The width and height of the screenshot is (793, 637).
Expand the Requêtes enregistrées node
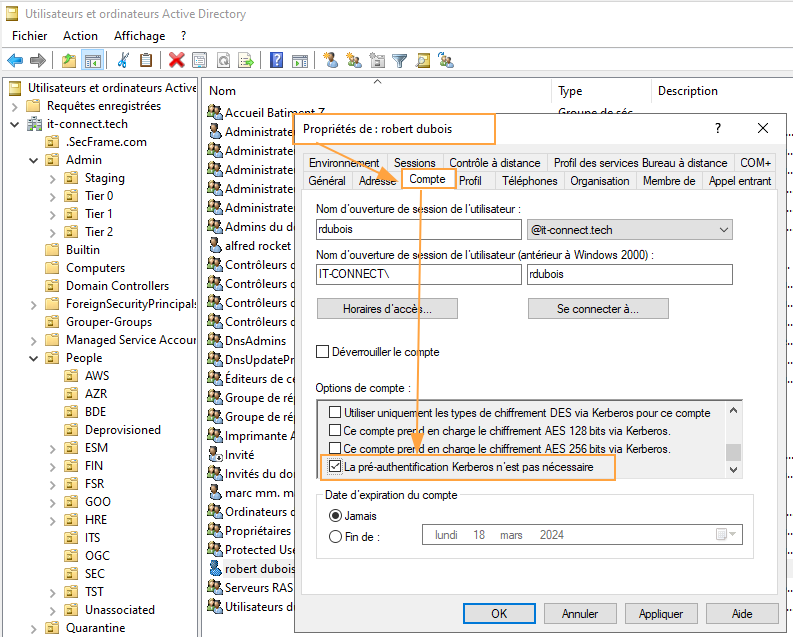15,107
